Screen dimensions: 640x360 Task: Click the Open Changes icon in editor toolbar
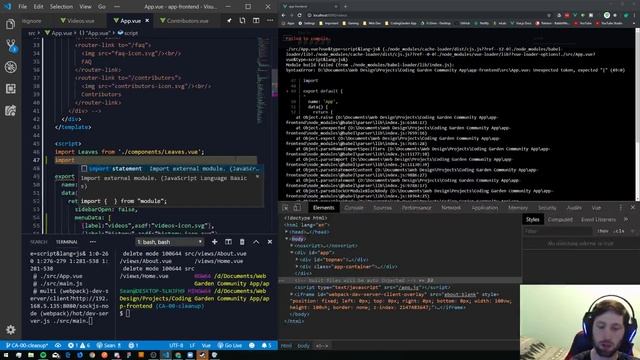pos(242,20)
